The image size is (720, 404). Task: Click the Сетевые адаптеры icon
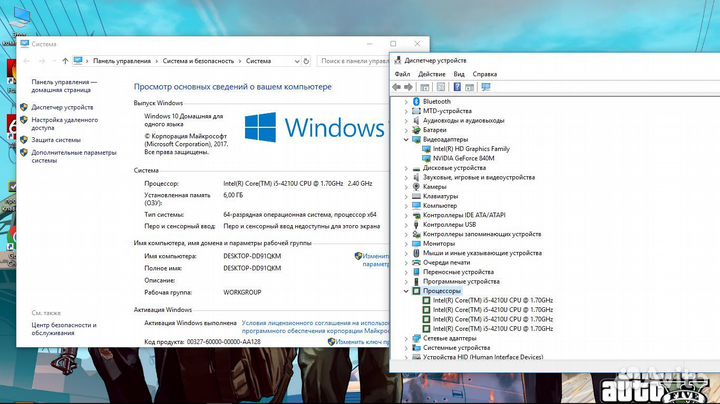pyautogui.click(x=416, y=338)
